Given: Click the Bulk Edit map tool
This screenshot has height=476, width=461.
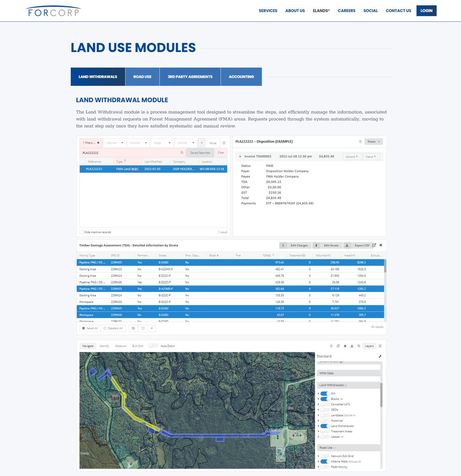Looking at the screenshot, I should (138, 346).
